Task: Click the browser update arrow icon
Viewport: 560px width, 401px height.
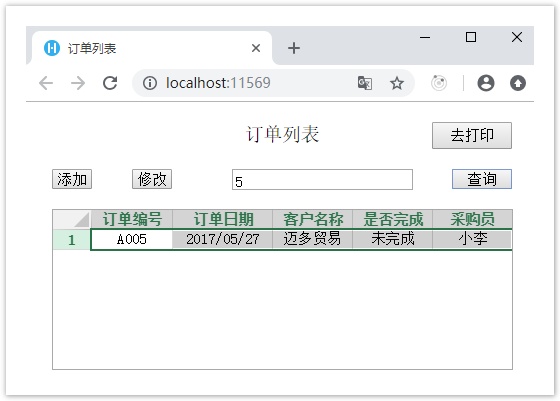Action: [x=518, y=83]
